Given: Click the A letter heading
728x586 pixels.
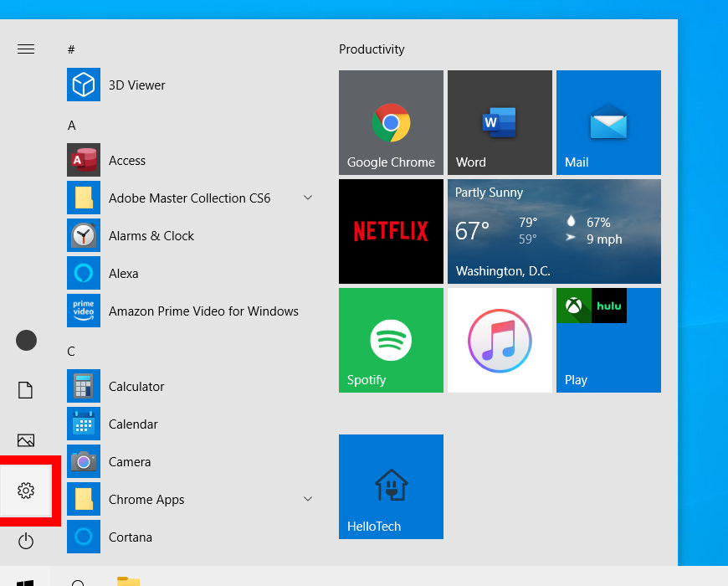Looking at the screenshot, I should point(71,126).
